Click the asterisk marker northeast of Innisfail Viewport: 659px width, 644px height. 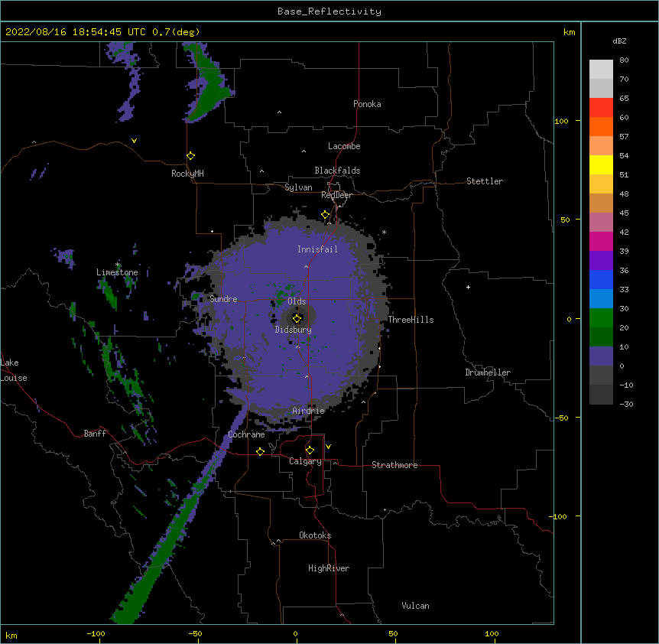coord(384,232)
